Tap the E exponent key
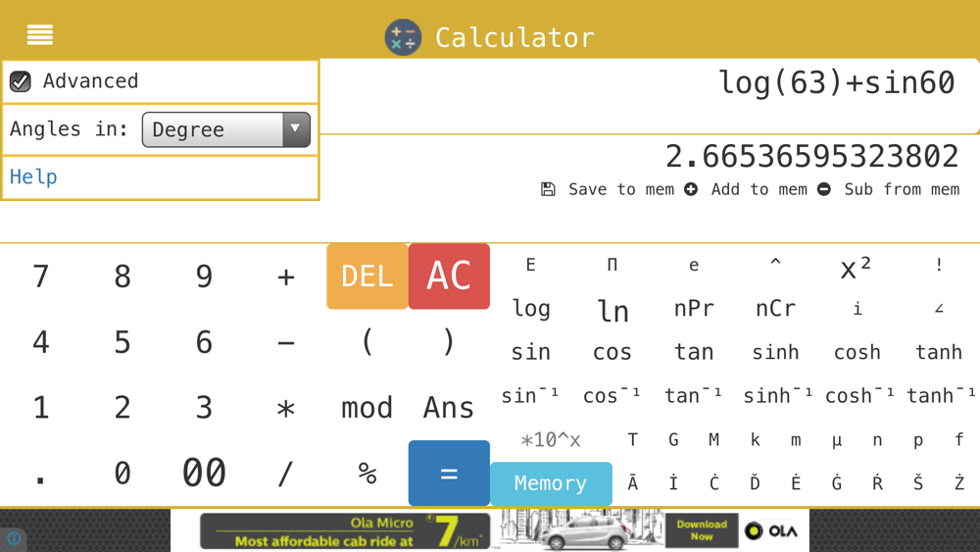This screenshot has width=980, height=552. (x=530, y=265)
